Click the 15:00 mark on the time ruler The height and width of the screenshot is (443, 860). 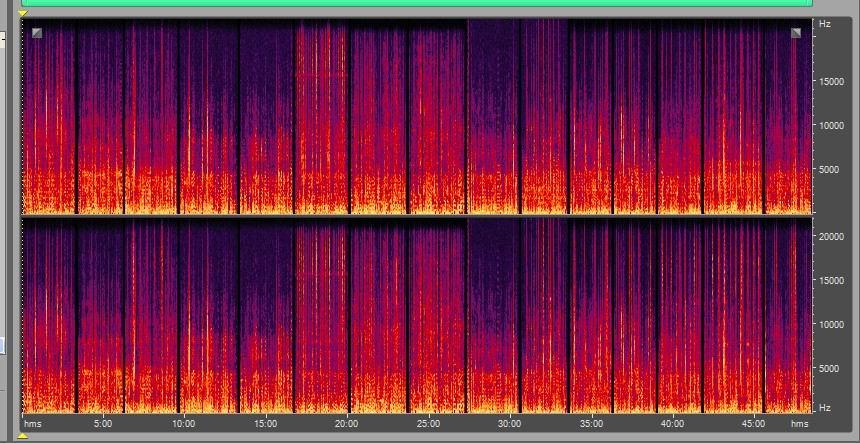265,424
